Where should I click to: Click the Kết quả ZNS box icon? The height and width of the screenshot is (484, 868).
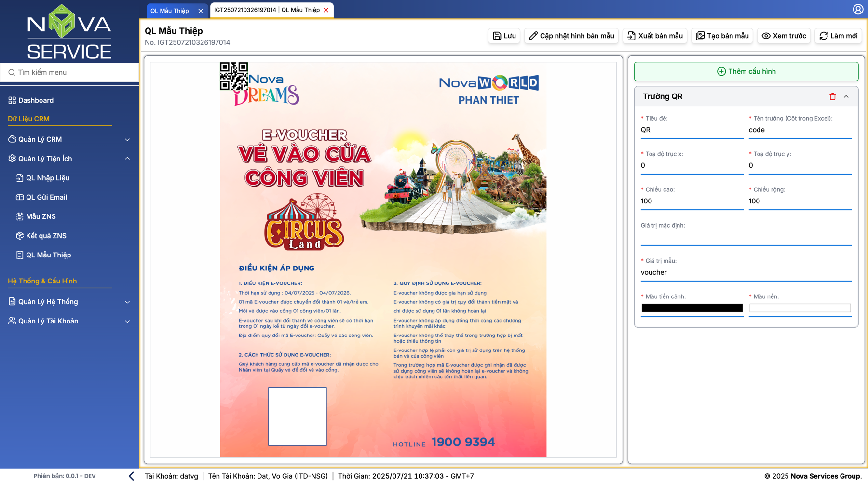pyautogui.click(x=20, y=236)
